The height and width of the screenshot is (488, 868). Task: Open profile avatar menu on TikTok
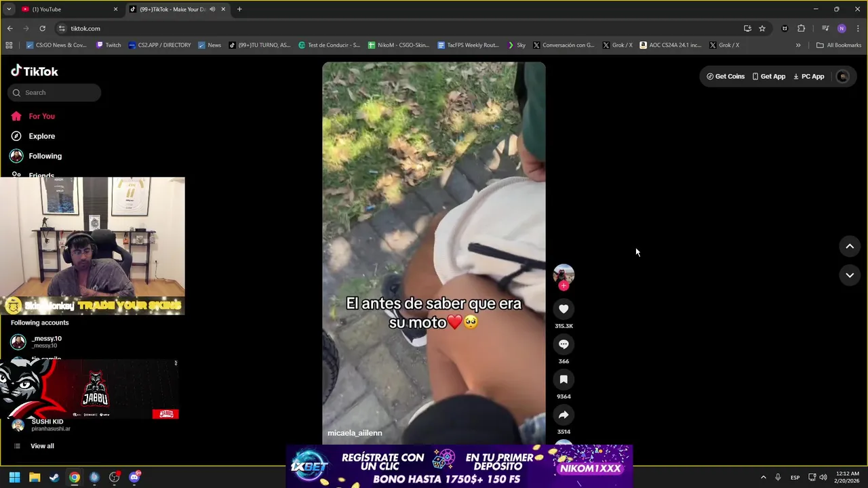[x=843, y=77]
